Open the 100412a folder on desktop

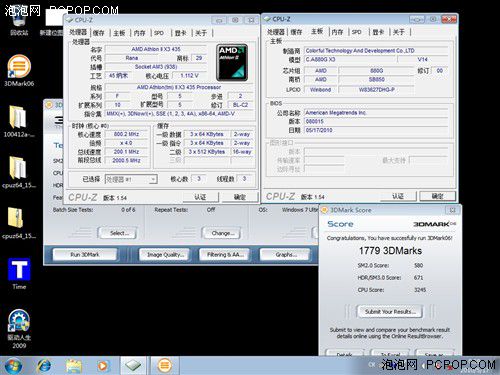click(18, 122)
